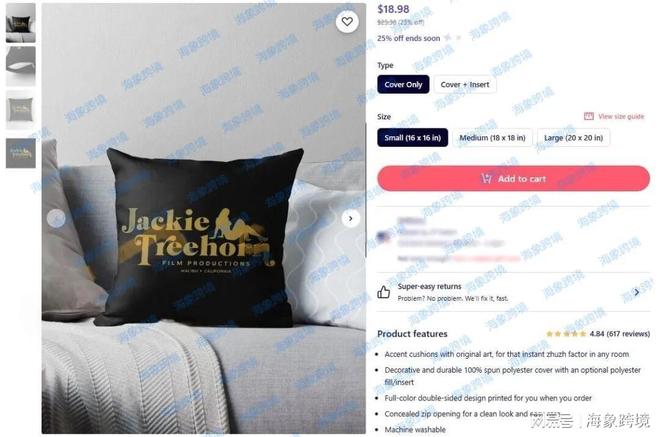Select the third grey pillow thumbnail
660x437 pixels.
click(x=21, y=110)
